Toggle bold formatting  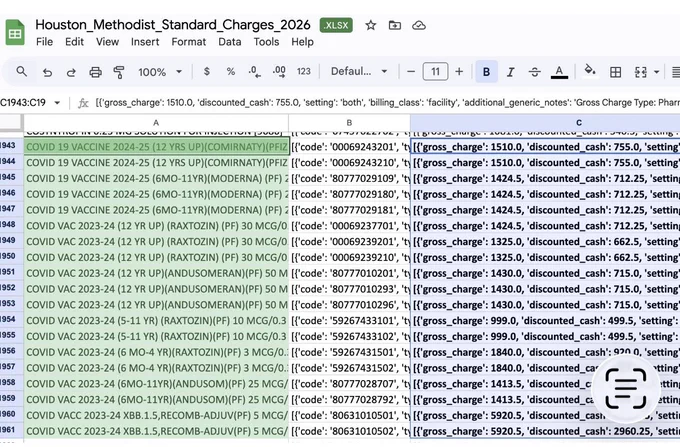click(487, 72)
